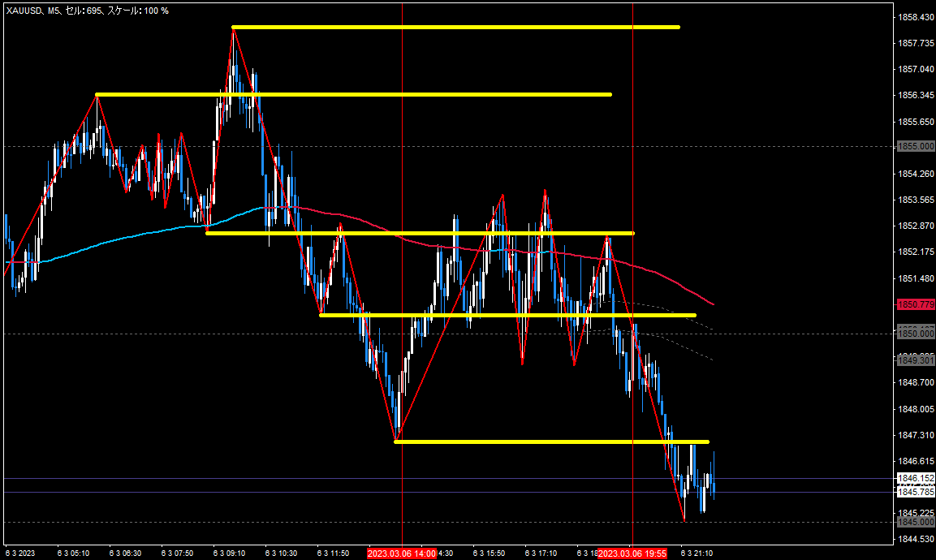Image resolution: width=936 pixels, height=560 pixels.
Task: Click the '6 3 07:50' time axis label
Action: click(177, 554)
